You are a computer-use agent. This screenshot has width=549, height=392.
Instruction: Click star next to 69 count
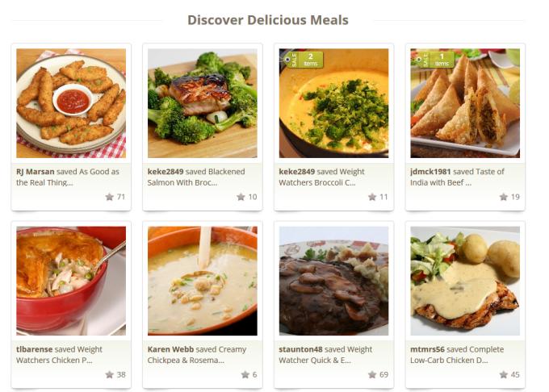tap(372, 374)
